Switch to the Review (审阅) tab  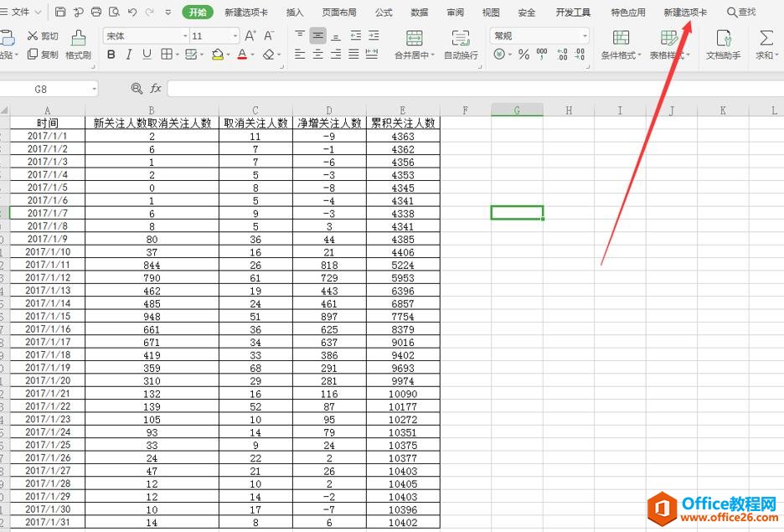[455, 12]
